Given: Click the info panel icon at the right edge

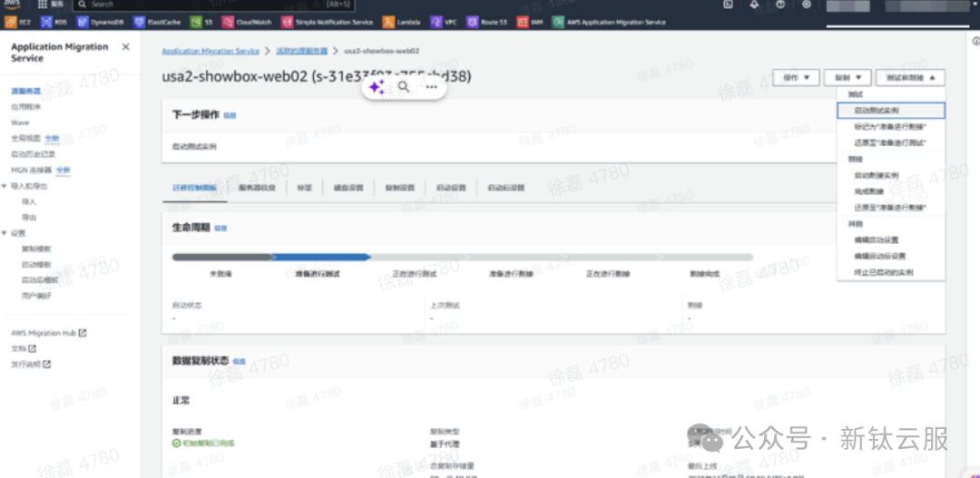Looking at the screenshot, I should coord(975,41).
